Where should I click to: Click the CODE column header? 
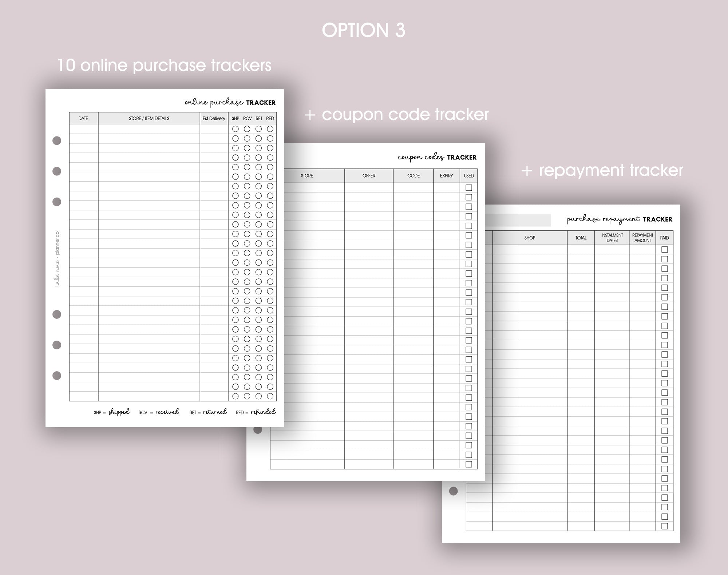pyautogui.click(x=414, y=176)
